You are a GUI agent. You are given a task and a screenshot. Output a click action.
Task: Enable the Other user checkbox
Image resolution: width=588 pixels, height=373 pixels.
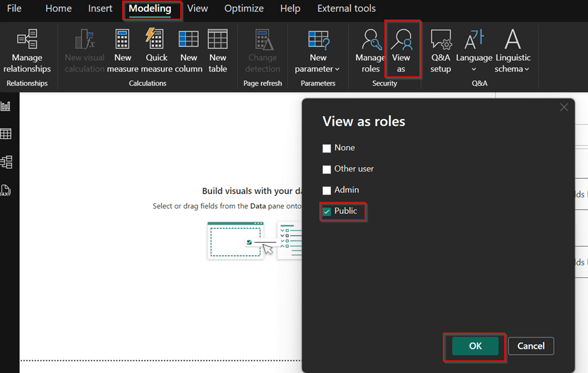tap(327, 170)
